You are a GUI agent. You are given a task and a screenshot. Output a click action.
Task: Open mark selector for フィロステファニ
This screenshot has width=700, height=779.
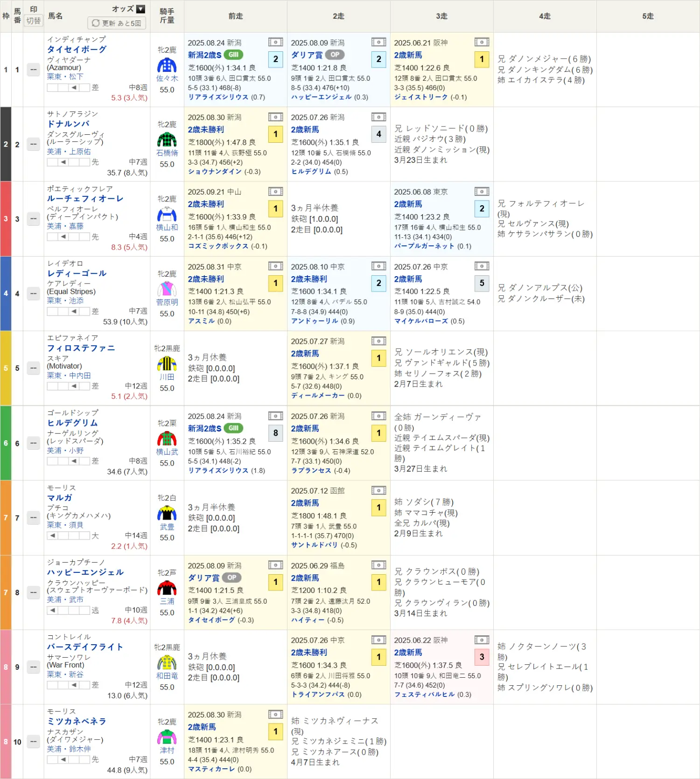click(x=34, y=368)
